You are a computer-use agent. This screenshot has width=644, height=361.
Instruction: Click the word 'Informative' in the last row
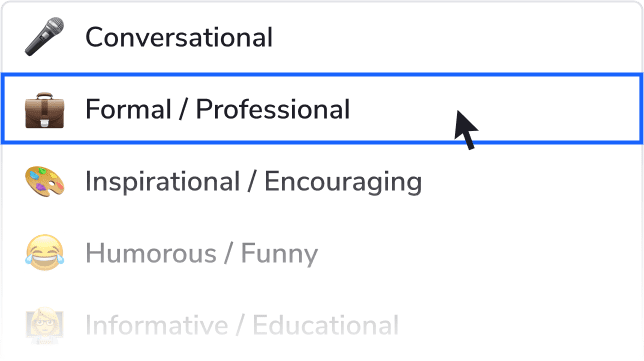[x=156, y=325]
